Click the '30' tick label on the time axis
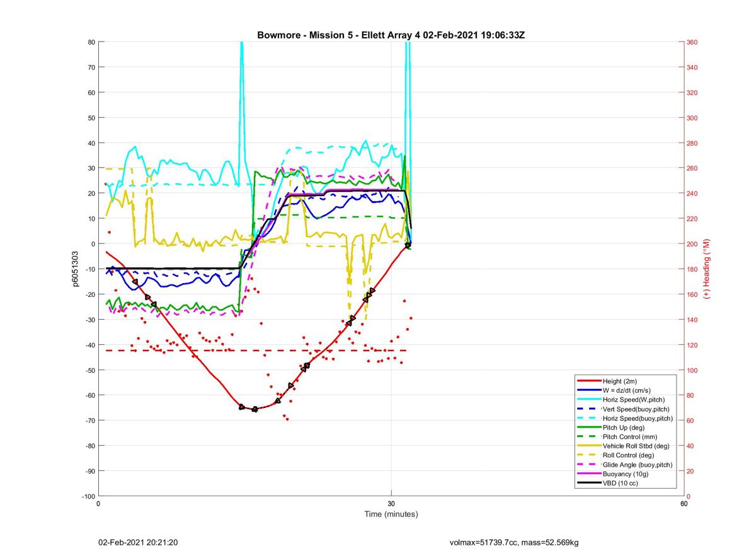This screenshot has width=756, height=558. pos(391,504)
